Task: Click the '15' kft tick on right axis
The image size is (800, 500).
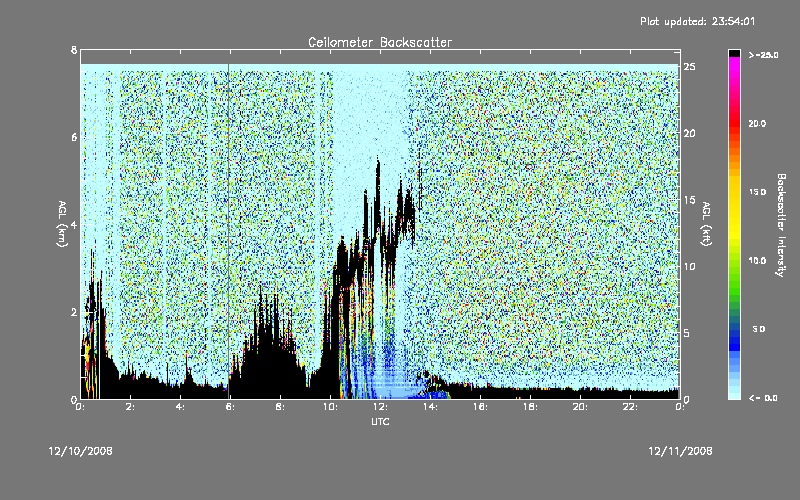Action: coord(689,199)
